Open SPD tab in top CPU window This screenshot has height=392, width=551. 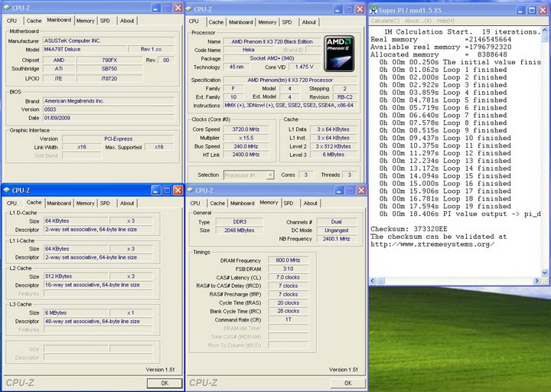287,22
